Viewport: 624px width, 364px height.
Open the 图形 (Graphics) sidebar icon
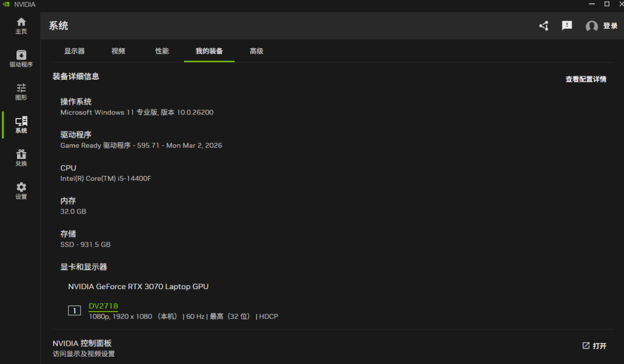[21, 91]
